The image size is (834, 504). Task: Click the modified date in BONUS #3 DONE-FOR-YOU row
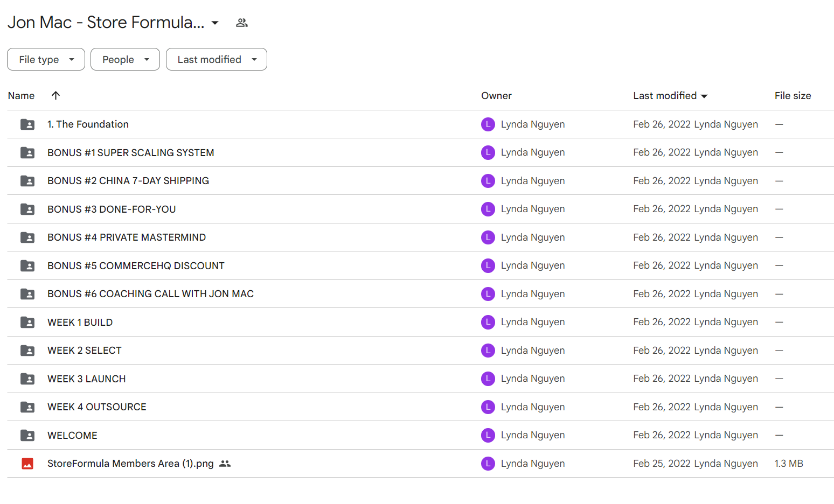662,209
